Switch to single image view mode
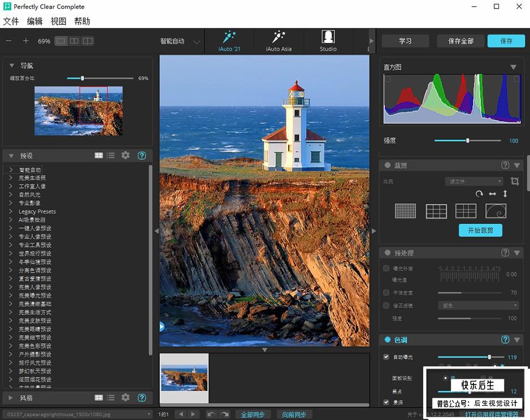Screen dimensions: 530x420 click(x=61, y=41)
